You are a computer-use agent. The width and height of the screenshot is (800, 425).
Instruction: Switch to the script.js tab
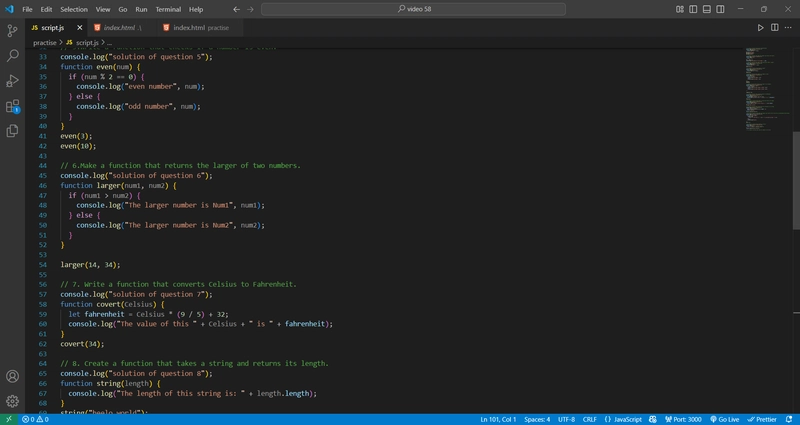coord(56,28)
